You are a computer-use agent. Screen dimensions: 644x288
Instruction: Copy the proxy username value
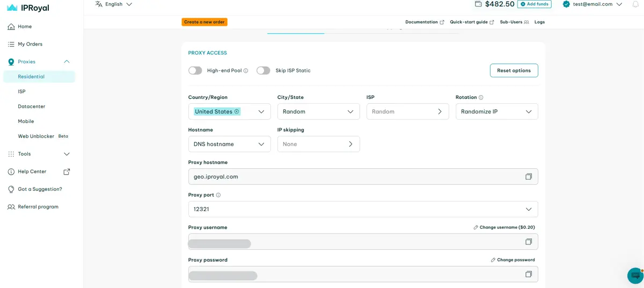click(x=529, y=242)
